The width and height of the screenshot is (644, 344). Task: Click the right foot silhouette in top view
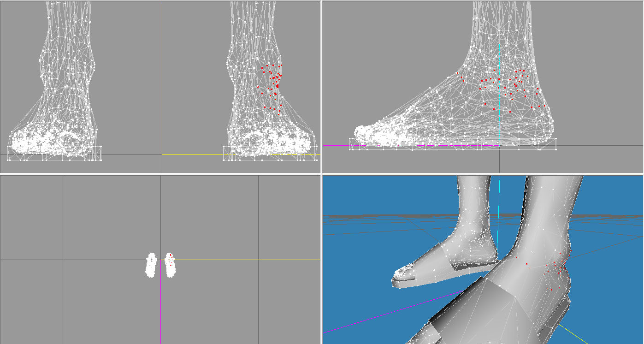pos(170,265)
